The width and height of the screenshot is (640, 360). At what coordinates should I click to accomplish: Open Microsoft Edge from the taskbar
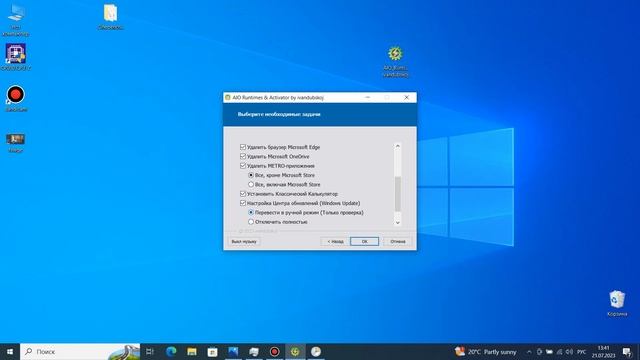coord(171,351)
